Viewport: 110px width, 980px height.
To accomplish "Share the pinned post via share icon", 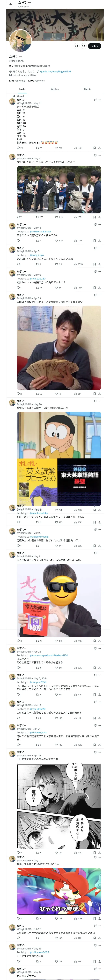I will click(100, 148).
